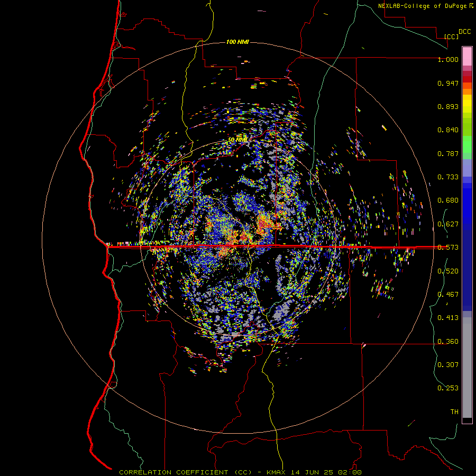This screenshot has width=476, height=476.
Task: Select the 0.840 scale label
Action: pos(448,130)
